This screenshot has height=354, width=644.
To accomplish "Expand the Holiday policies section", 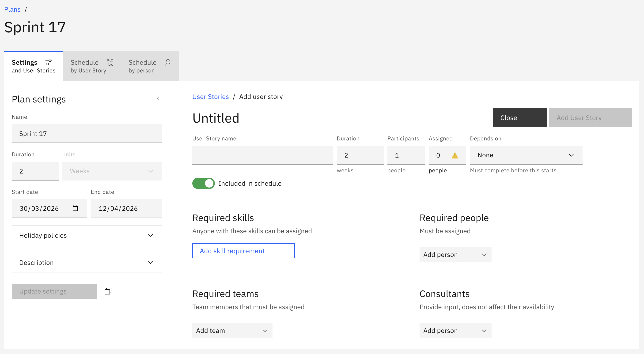I will coord(87,235).
